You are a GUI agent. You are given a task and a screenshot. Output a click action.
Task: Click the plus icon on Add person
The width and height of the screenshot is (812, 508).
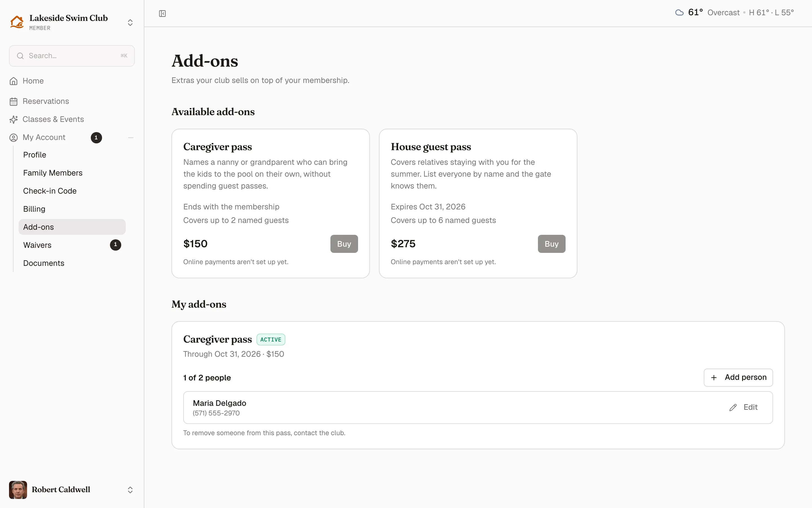[x=714, y=378]
